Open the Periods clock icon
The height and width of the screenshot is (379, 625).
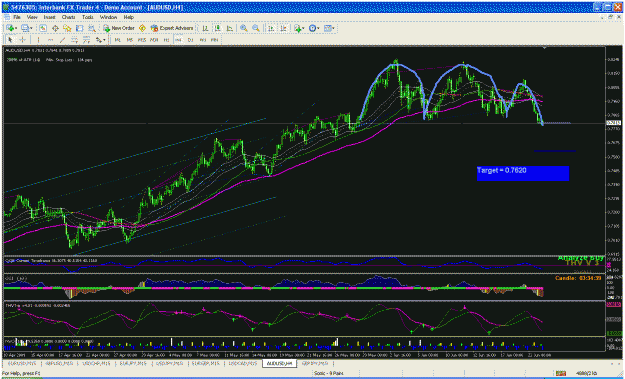coord(312,28)
